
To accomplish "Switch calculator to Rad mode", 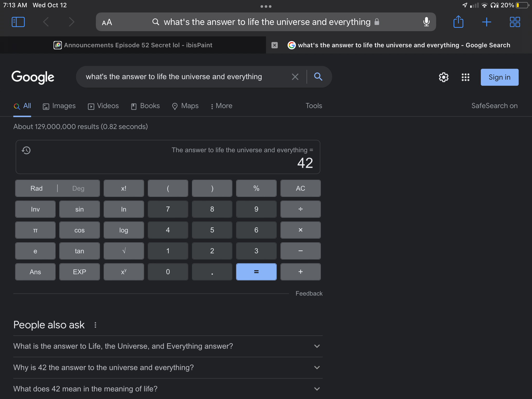I will coord(36,188).
